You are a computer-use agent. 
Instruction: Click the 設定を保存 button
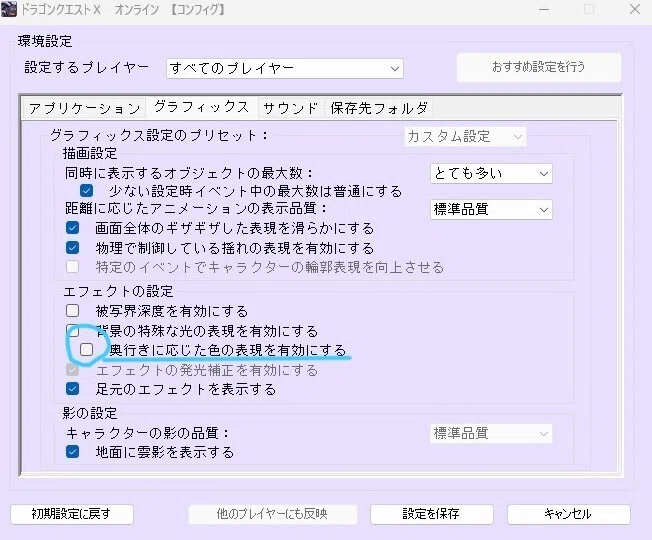click(x=432, y=514)
